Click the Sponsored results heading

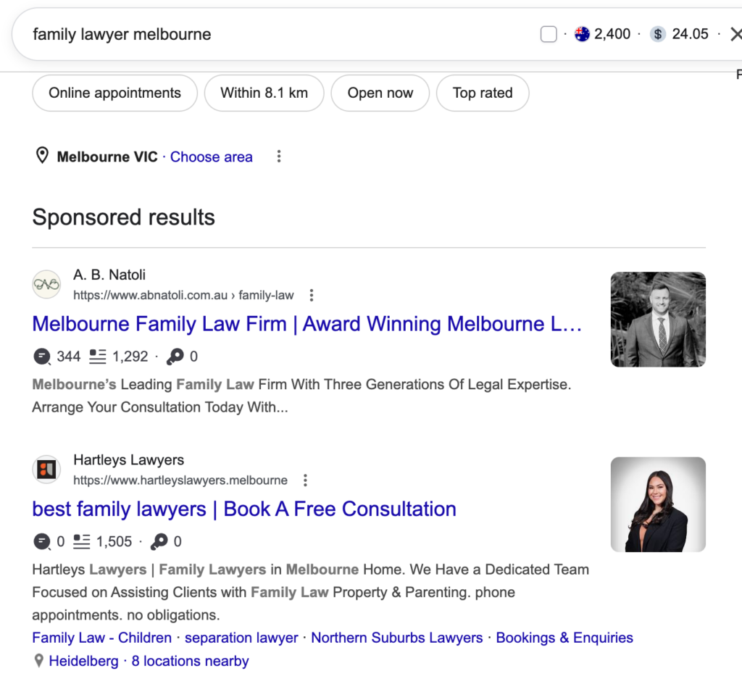123,217
